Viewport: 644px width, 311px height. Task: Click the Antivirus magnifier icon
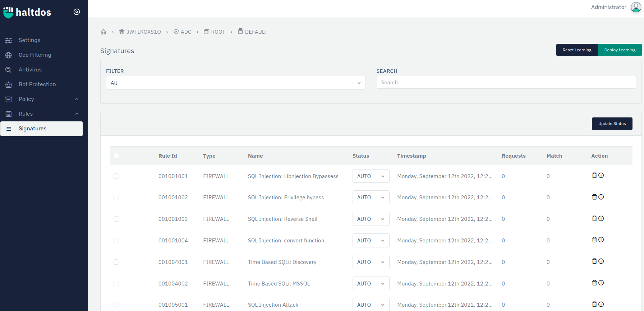[x=9, y=70]
